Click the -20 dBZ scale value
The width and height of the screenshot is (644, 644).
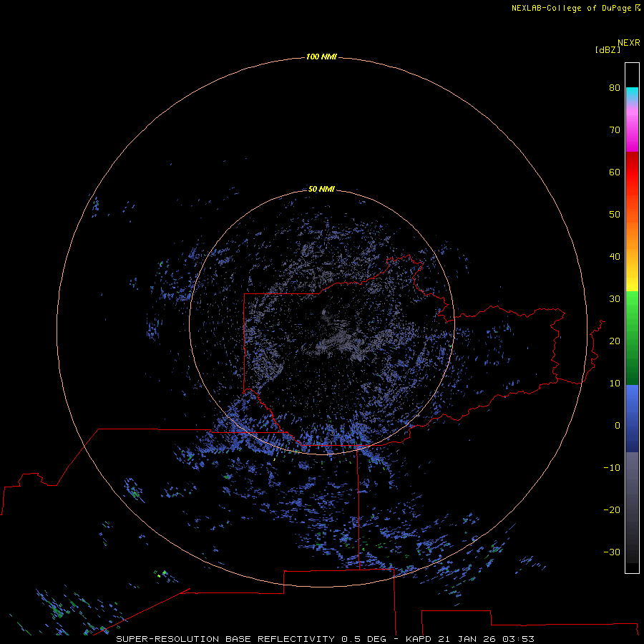612,510
